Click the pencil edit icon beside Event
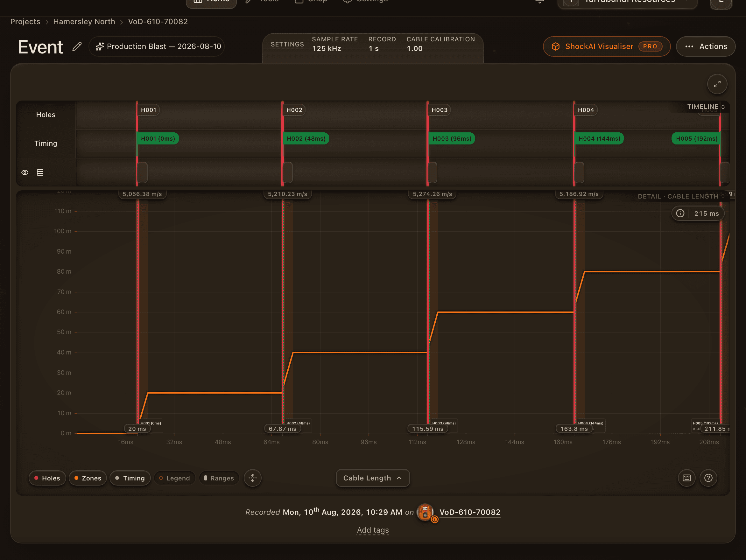Image resolution: width=746 pixels, height=560 pixels. point(77,46)
